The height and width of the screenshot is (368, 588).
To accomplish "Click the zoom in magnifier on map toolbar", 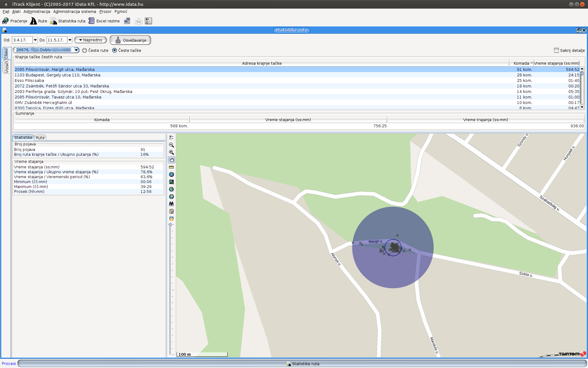I will click(171, 152).
